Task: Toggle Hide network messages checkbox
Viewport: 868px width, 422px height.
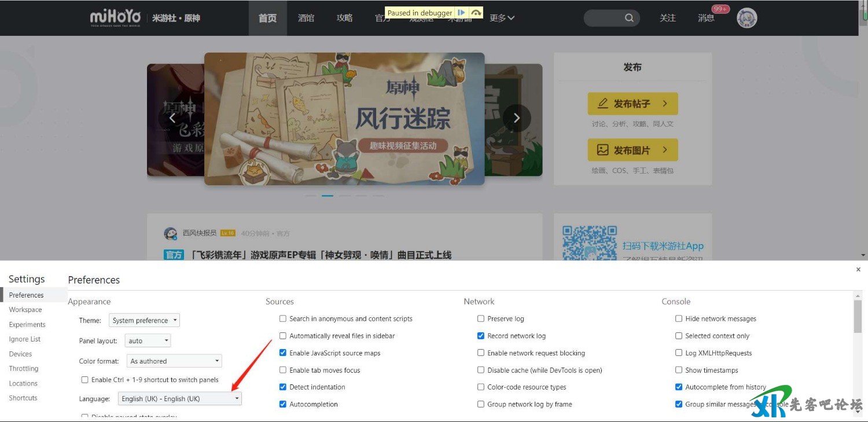Action: (679, 319)
